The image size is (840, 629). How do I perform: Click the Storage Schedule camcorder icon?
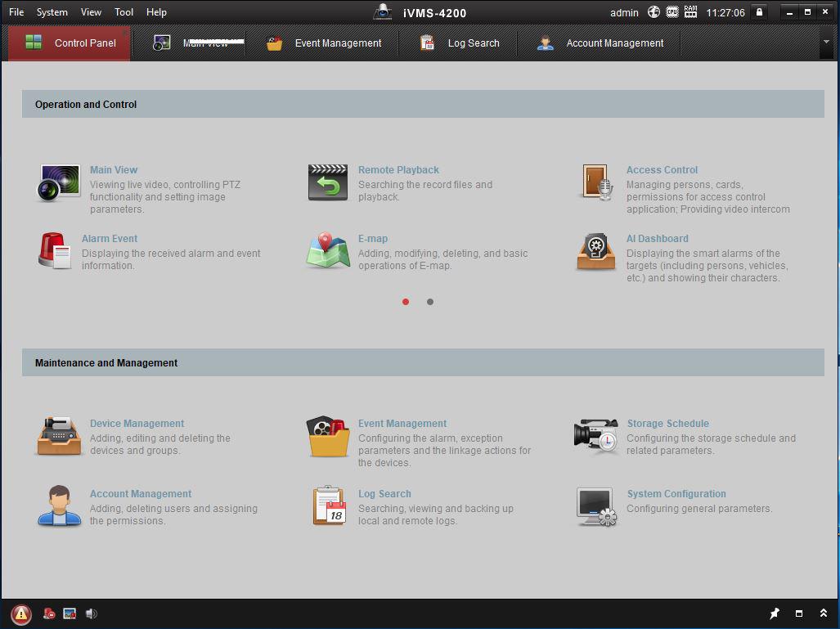596,436
